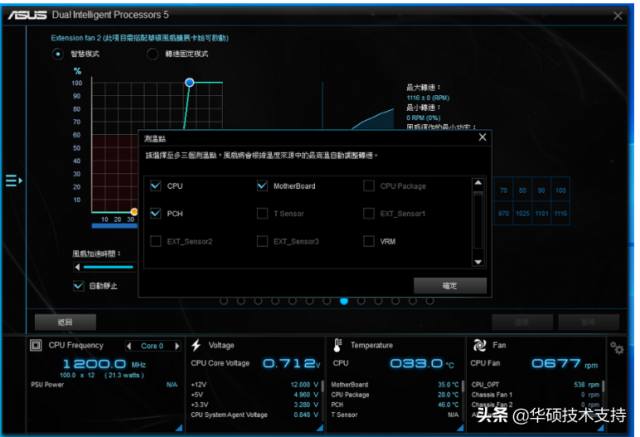Screen dimensions: 640x437
Task: Click the '80' cell in fan table
Action: [522, 190]
